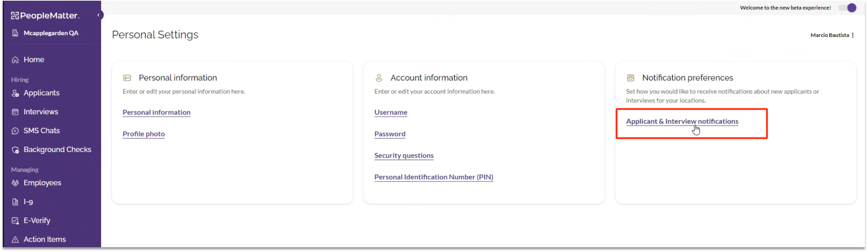Click the Action Items warning icon
Viewport: 868px width, 252px height.
click(x=15, y=240)
